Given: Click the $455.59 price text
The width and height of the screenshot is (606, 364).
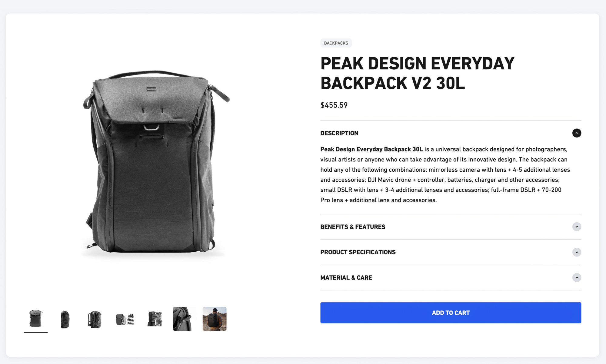Looking at the screenshot, I should click(x=334, y=105).
